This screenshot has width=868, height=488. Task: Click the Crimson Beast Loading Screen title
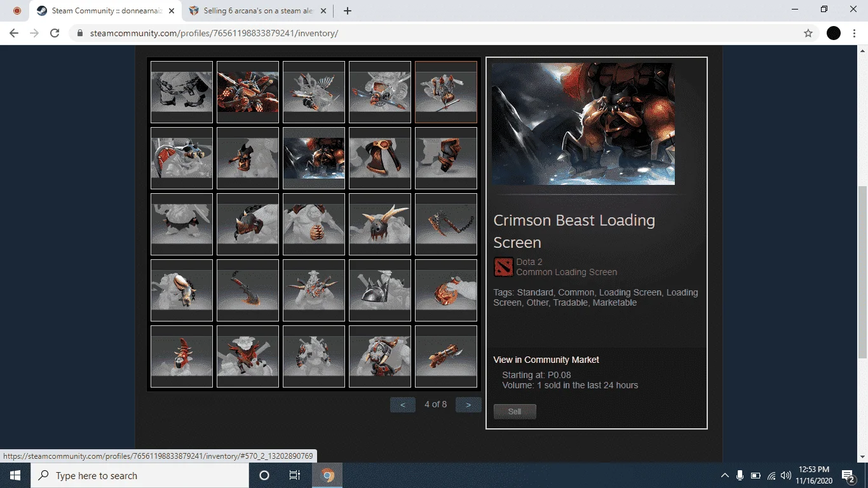click(574, 231)
